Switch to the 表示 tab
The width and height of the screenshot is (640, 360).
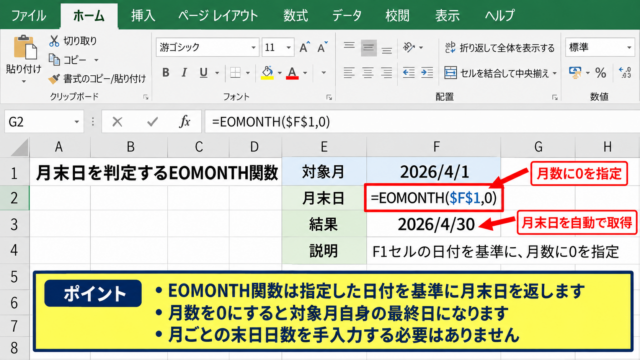[x=447, y=16]
